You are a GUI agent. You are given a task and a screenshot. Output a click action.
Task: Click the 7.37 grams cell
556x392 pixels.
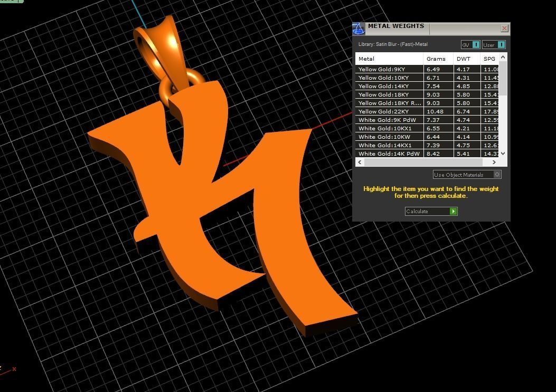tap(438, 120)
